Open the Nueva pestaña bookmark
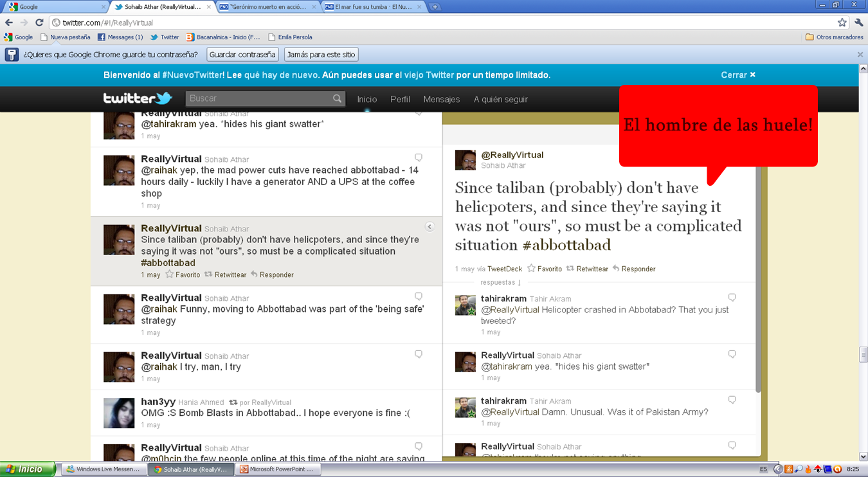Screen dimensions: 868x477 65,37
